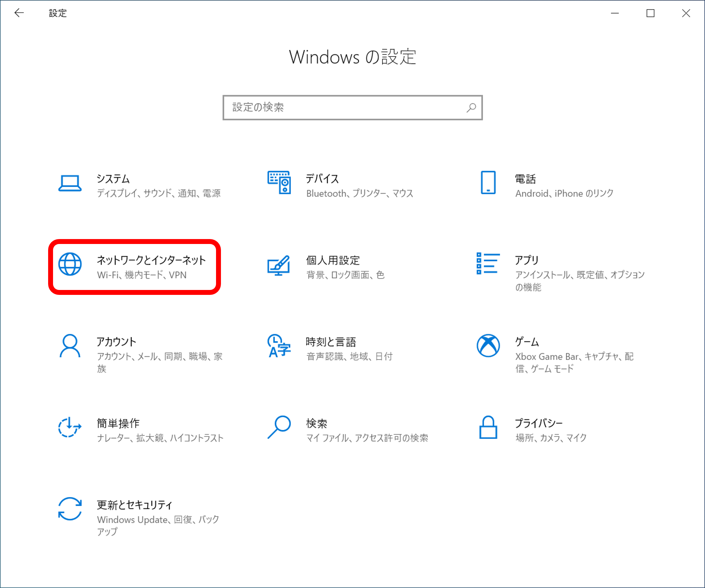Open アカウント settings title
The width and height of the screenshot is (705, 588).
116,342
